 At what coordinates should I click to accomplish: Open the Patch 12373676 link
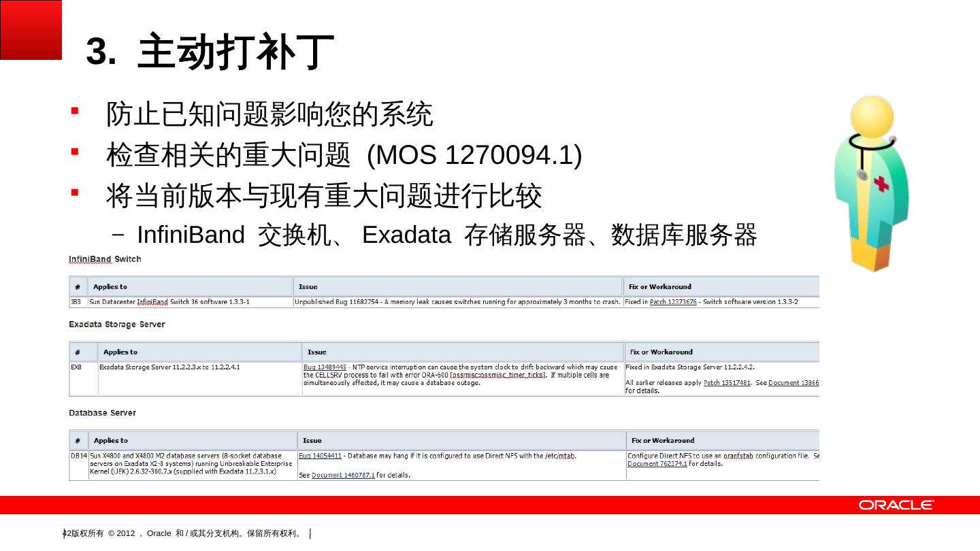[673, 302]
